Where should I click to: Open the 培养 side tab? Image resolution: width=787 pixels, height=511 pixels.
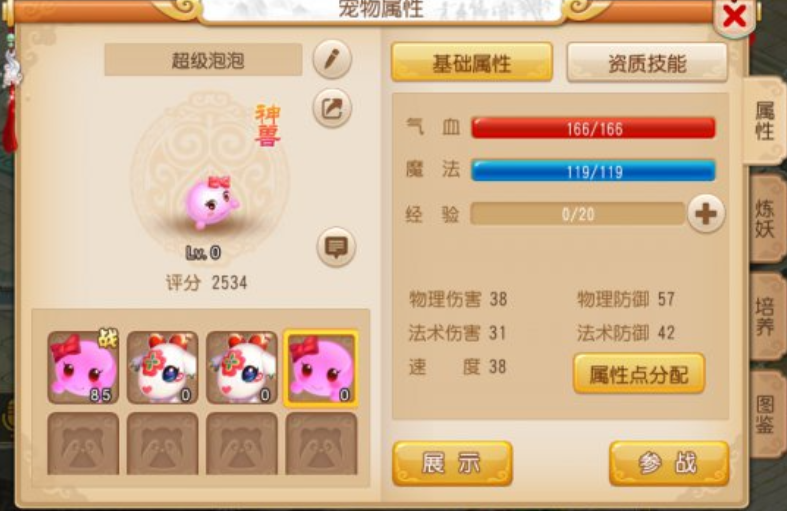pyautogui.click(x=766, y=316)
